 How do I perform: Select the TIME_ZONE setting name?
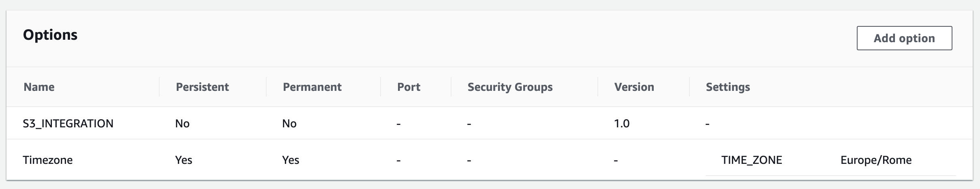[751, 160]
